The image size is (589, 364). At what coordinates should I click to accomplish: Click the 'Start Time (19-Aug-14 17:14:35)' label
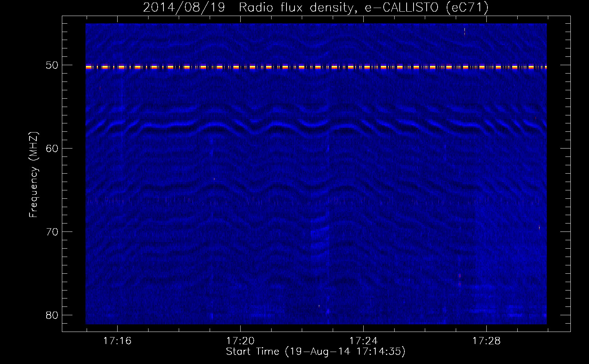coord(316,352)
